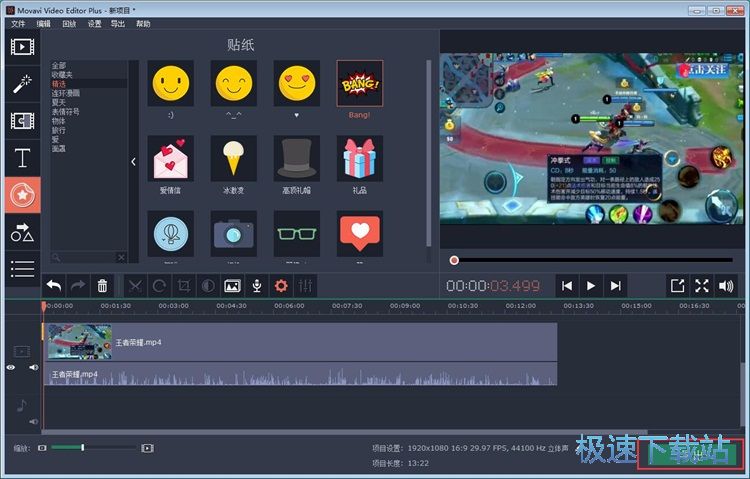Undo the last action
The image size is (750, 479).
pos(54,286)
